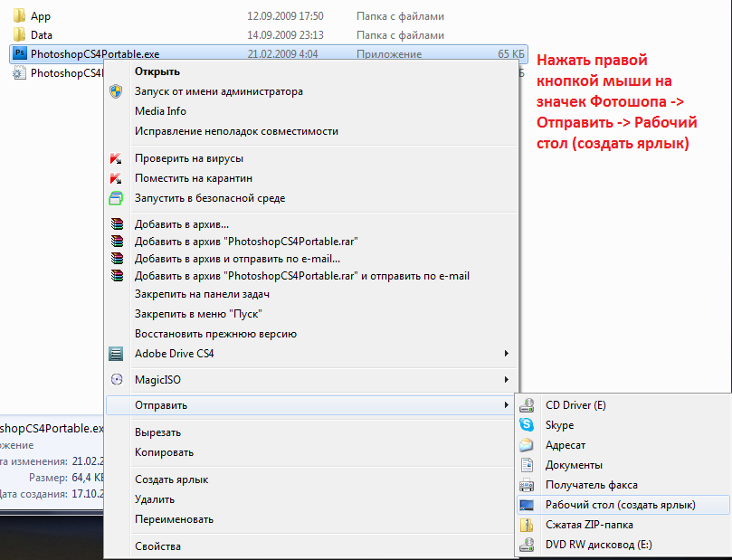The image size is (732, 560).
Task: Select Документы in Send to submenu
Action: (x=574, y=465)
